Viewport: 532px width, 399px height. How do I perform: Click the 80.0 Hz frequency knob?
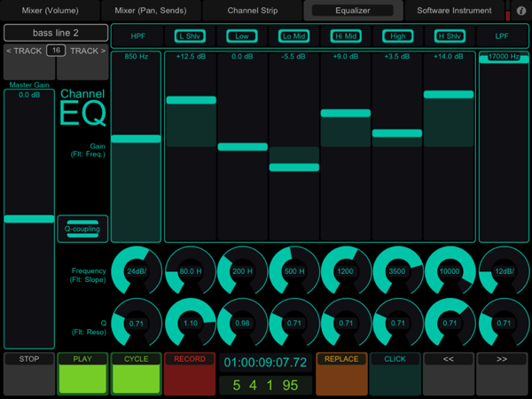point(190,270)
